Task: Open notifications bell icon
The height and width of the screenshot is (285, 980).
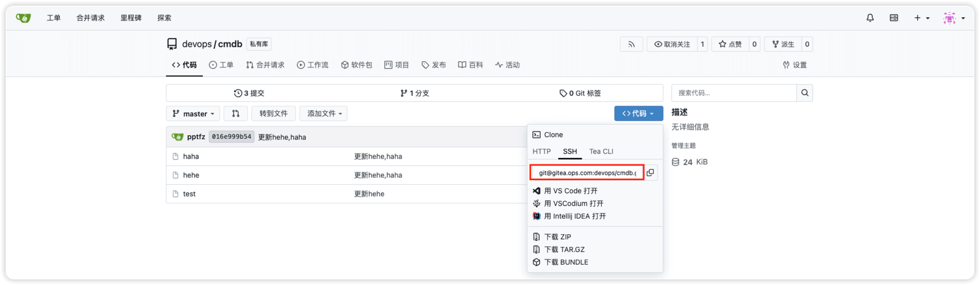Action: (870, 18)
